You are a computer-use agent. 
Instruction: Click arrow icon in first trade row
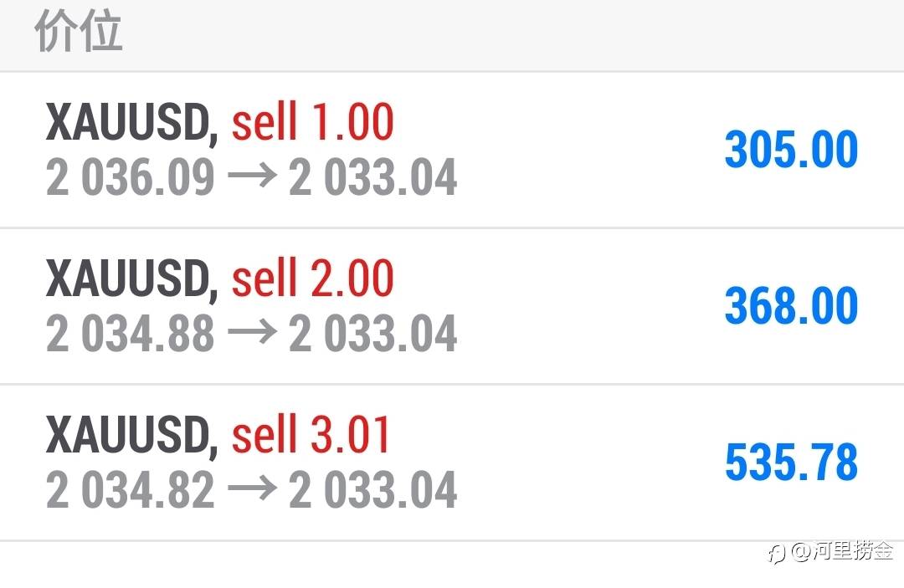(253, 176)
